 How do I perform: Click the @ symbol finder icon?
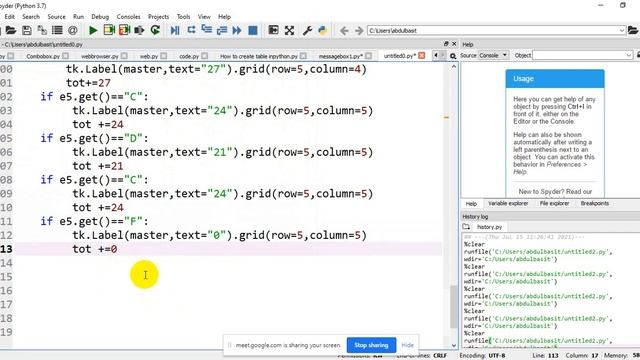tap(73, 31)
